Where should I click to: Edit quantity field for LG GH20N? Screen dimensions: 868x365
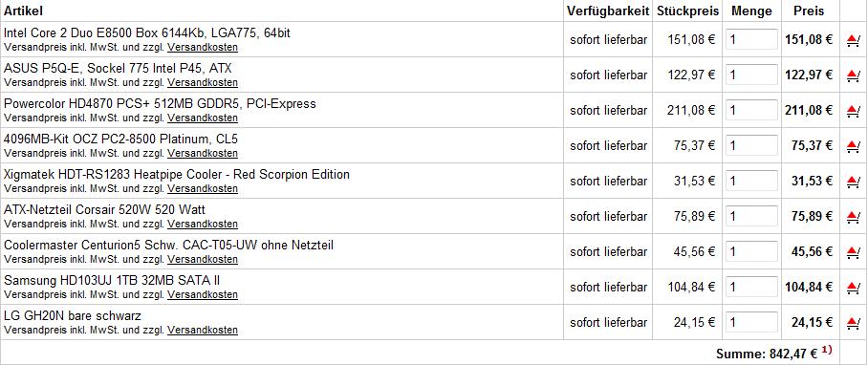tap(751, 322)
